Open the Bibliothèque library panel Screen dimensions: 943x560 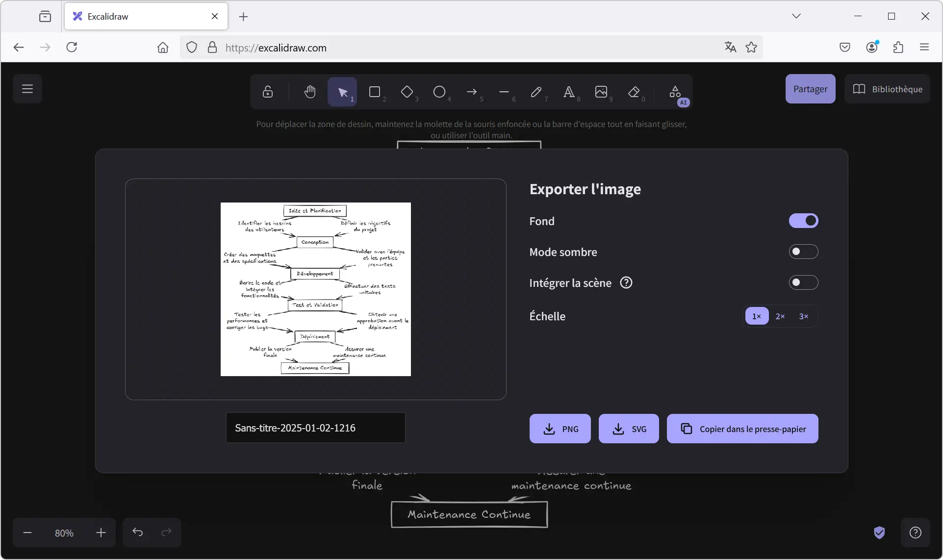coord(887,89)
